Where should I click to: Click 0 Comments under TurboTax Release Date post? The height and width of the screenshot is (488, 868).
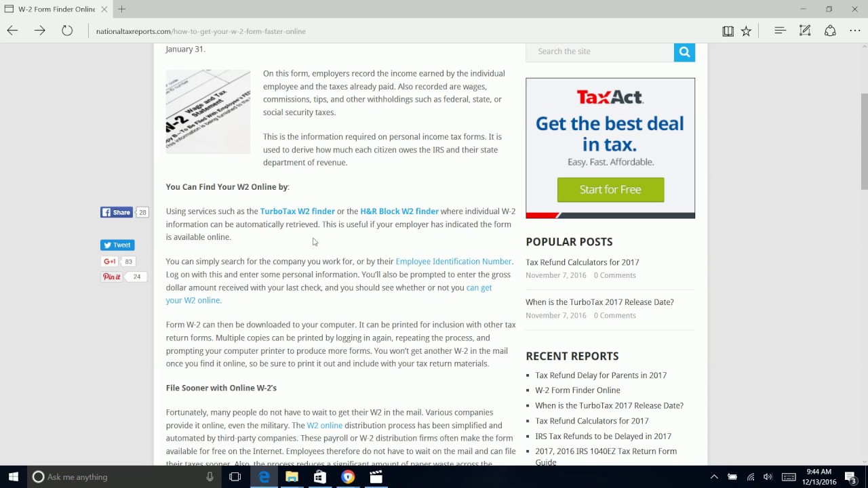coord(614,315)
